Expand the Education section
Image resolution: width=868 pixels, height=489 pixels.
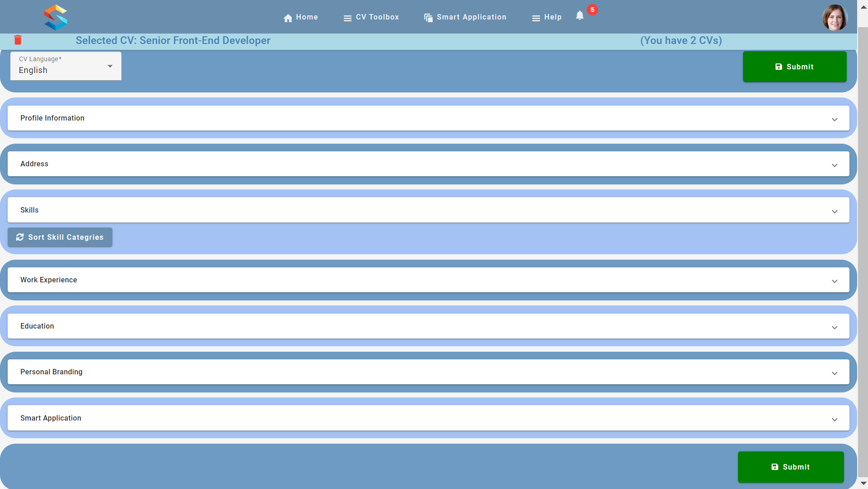click(429, 326)
